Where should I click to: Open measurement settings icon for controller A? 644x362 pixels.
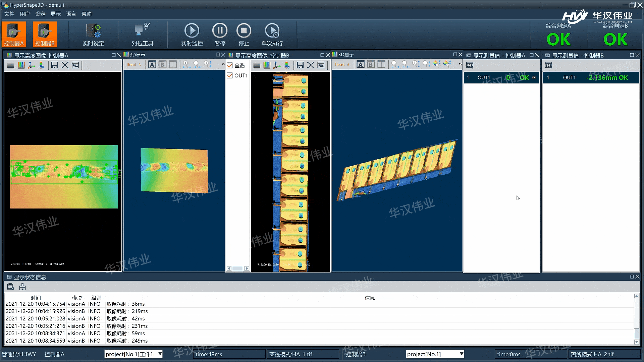(x=470, y=65)
